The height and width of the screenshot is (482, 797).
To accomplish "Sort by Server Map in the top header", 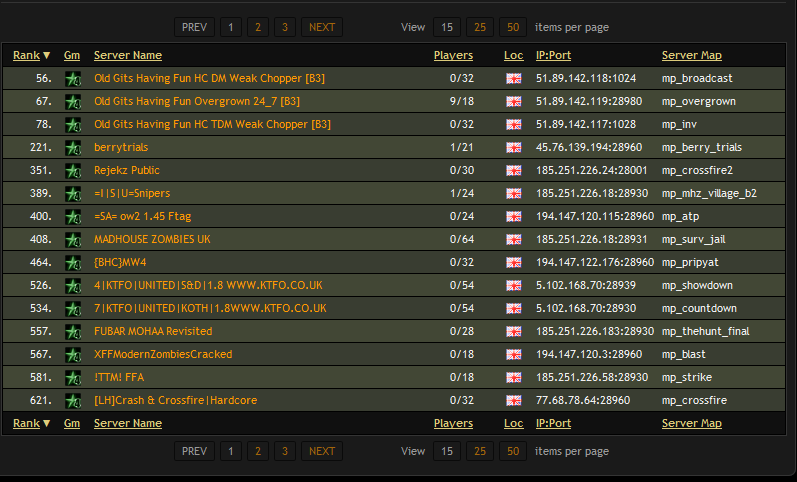I will [691, 55].
